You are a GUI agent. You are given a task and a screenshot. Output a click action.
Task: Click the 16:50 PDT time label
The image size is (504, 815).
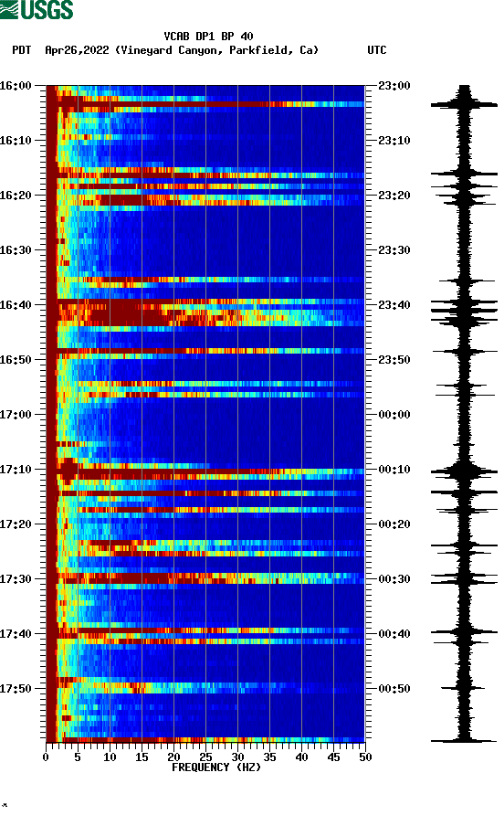[x=16, y=360]
